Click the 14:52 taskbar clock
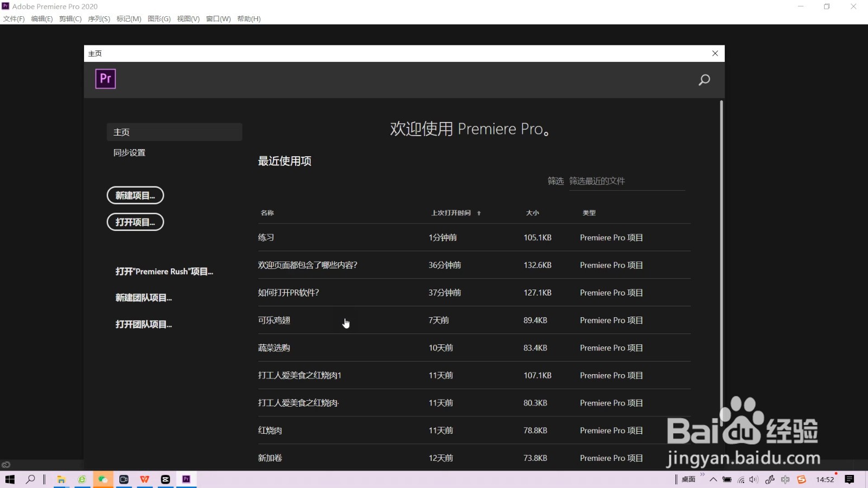 pos(825,479)
